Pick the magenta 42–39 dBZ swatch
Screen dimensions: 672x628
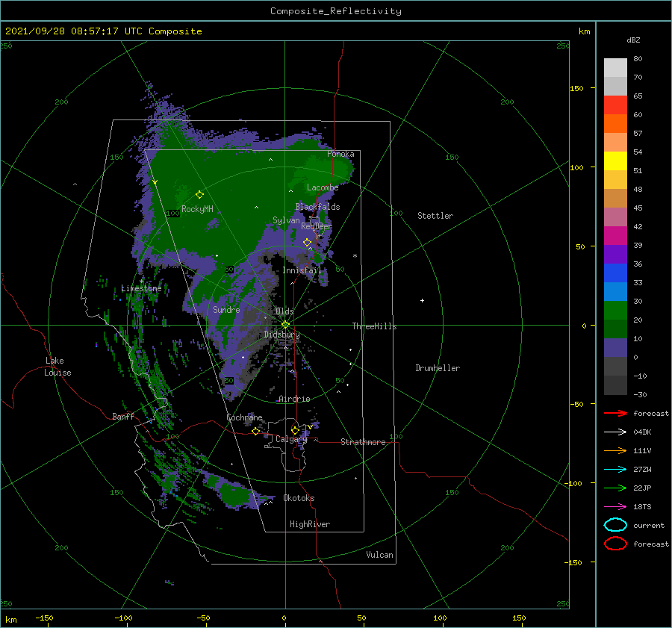coord(615,236)
